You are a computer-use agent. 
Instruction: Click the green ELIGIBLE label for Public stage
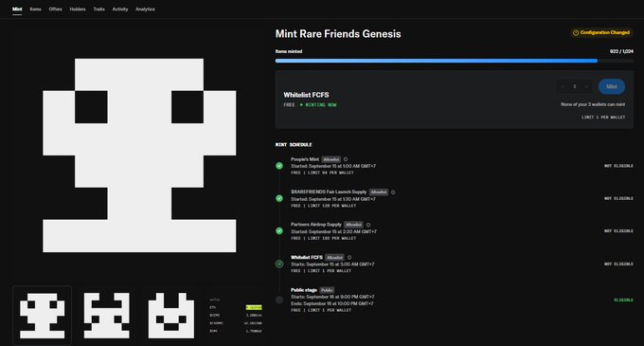point(623,300)
